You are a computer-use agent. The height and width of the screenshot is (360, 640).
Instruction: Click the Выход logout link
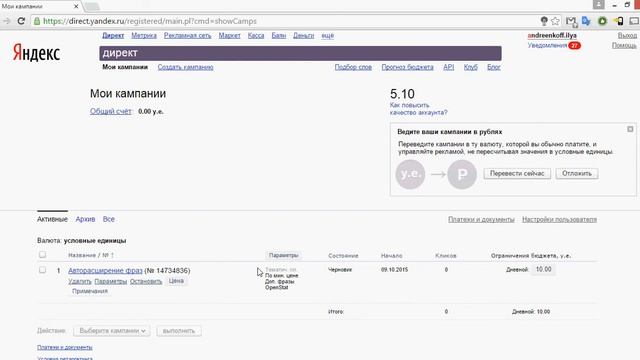[627, 36]
